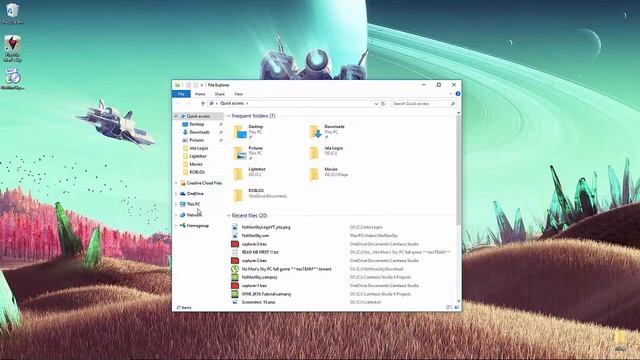This screenshot has height=360, width=640.
Task: Open the Recycle Bin desktop icon
Action: coord(13,13)
